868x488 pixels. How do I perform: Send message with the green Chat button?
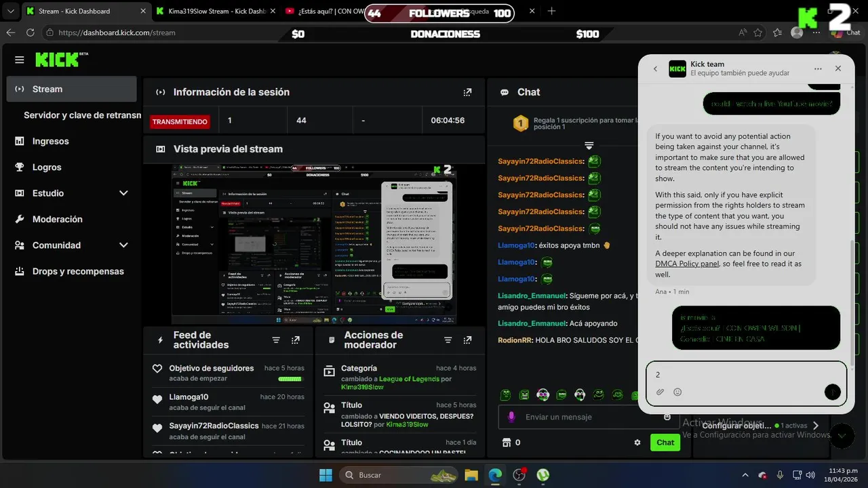(665, 443)
